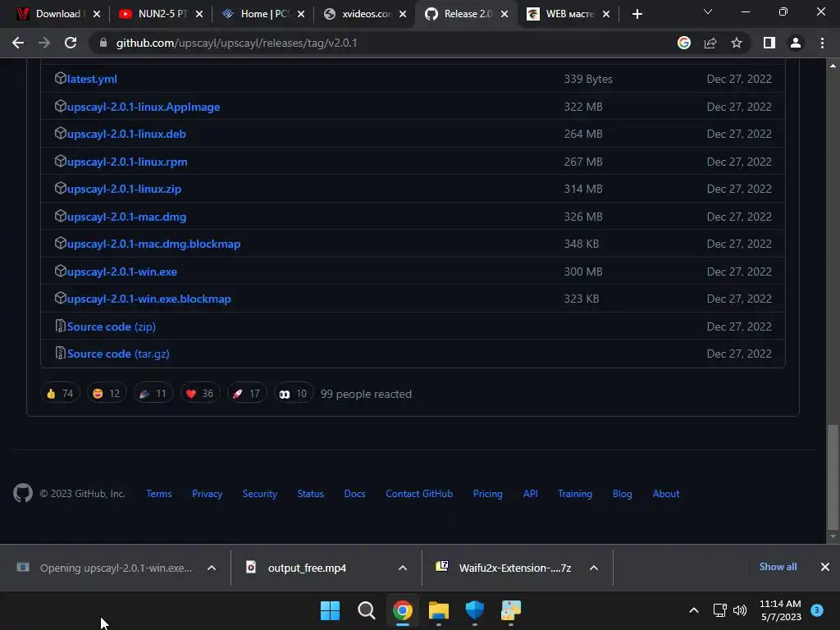Click the network icon in system tray
The width and height of the screenshot is (840, 630).
[x=720, y=610]
